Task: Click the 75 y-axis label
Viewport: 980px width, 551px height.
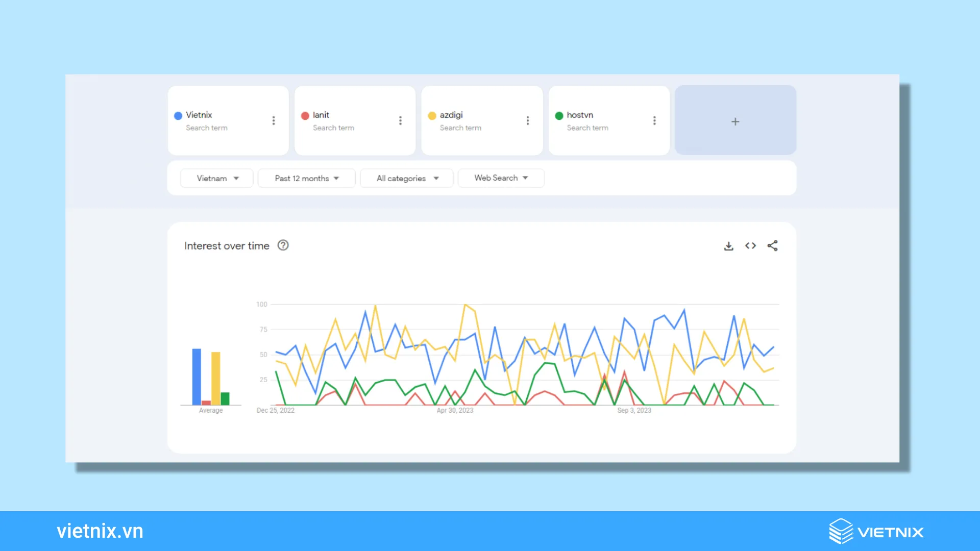Action: click(x=263, y=330)
